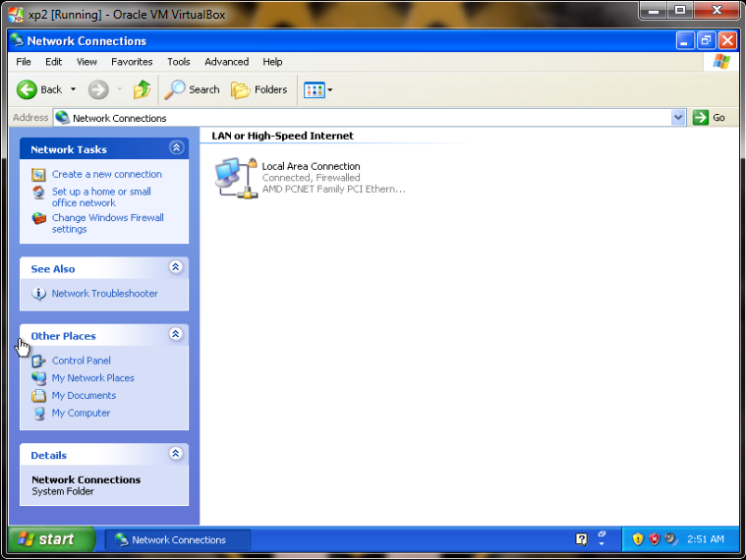Collapse the Other Places panel

(176, 334)
